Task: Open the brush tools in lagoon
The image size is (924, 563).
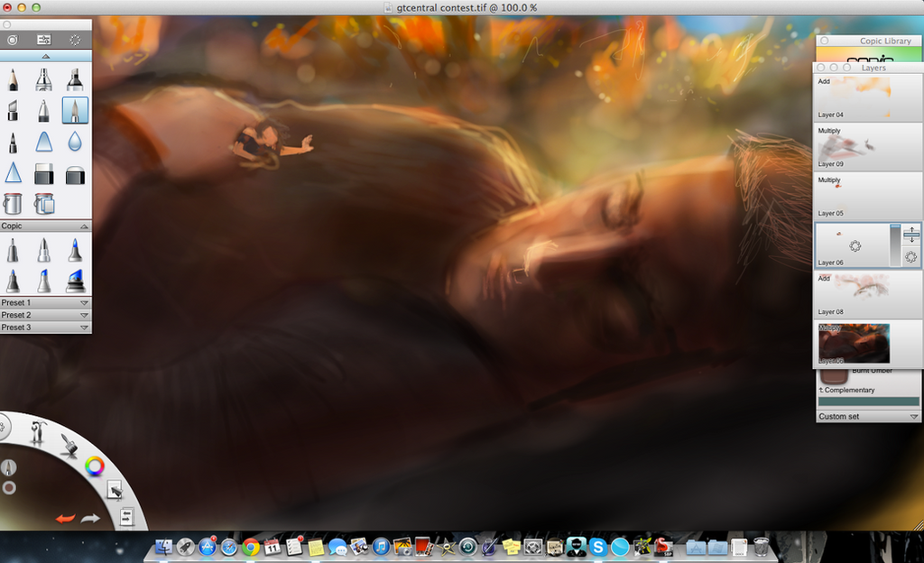Action: coord(69,445)
